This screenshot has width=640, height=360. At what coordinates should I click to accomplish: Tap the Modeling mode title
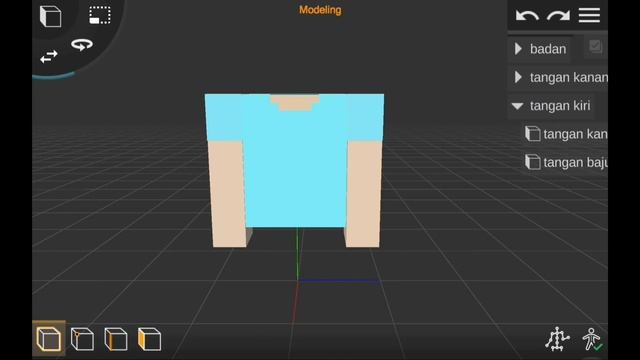pyautogui.click(x=320, y=10)
